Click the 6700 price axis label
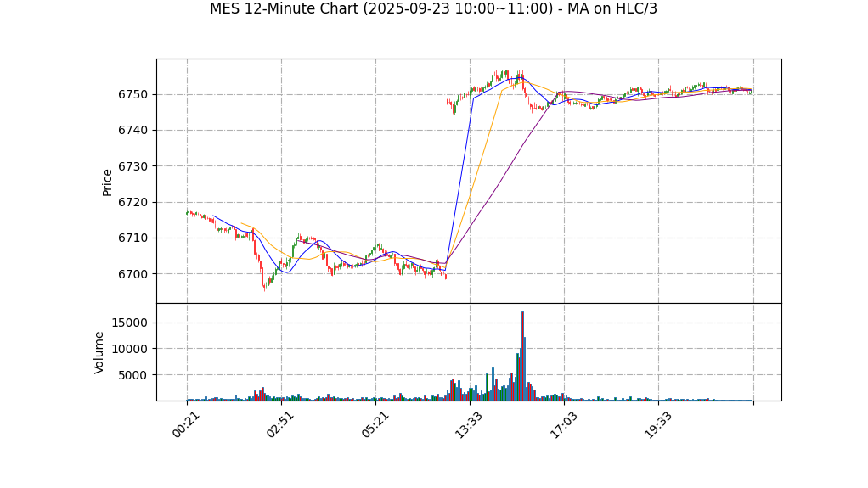The image size is (868, 488). (x=132, y=274)
